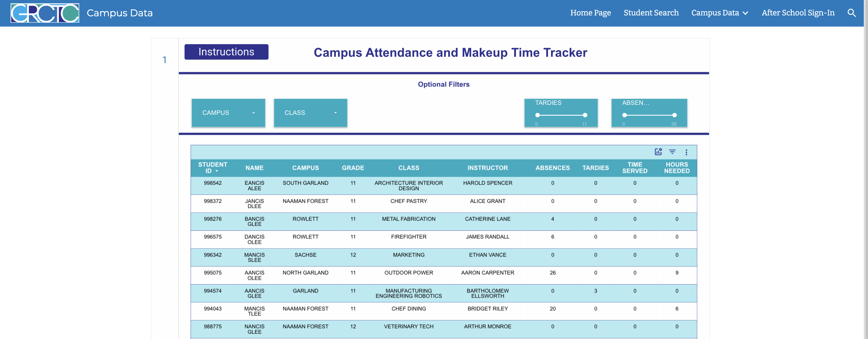Click ARCHITECTURE INTERIOR DESIGN class cell
Image resolution: width=868 pixels, height=339 pixels.
coord(409,186)
